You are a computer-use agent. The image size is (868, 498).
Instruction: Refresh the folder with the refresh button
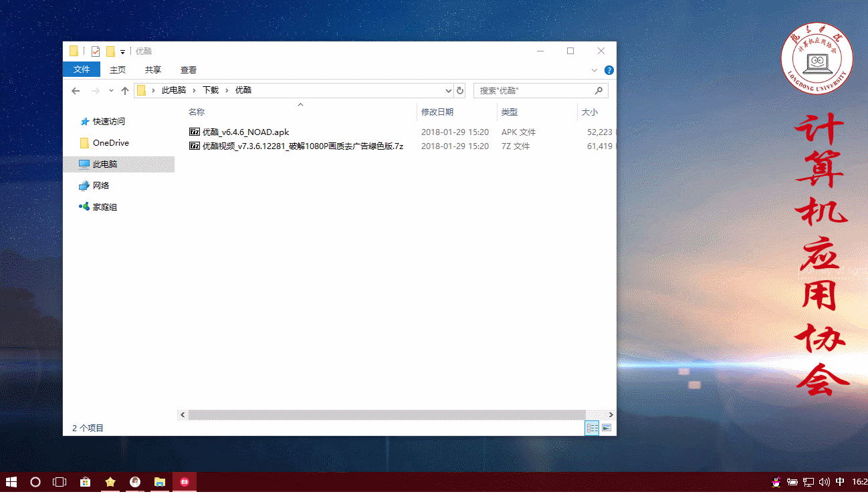[459, 90]
